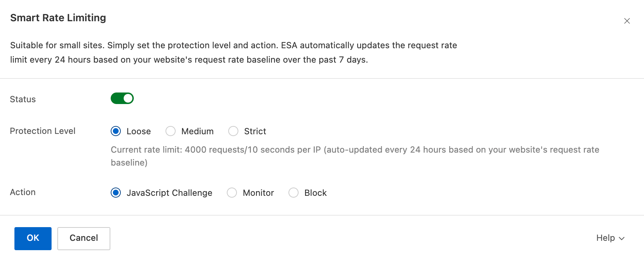Click the Status field label
Image resolution: width=644 pixels, height=257 pixels.
tap(23, 99)
